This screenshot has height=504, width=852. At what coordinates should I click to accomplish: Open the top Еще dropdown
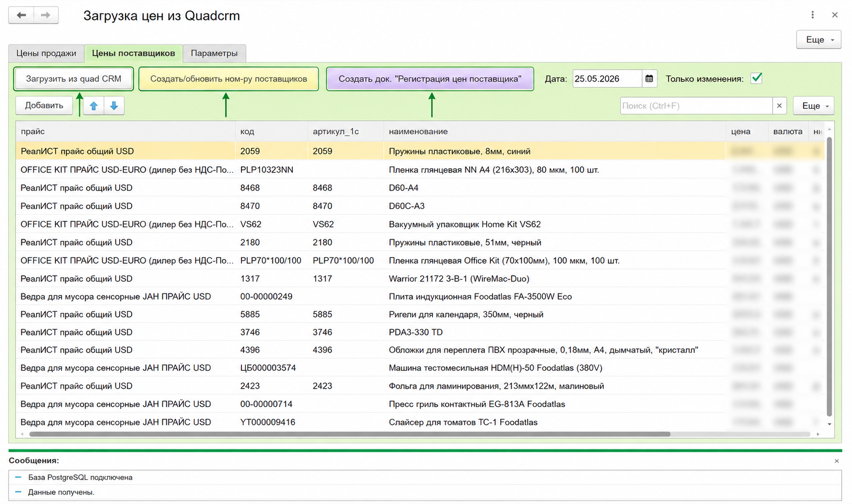[819, 40]
